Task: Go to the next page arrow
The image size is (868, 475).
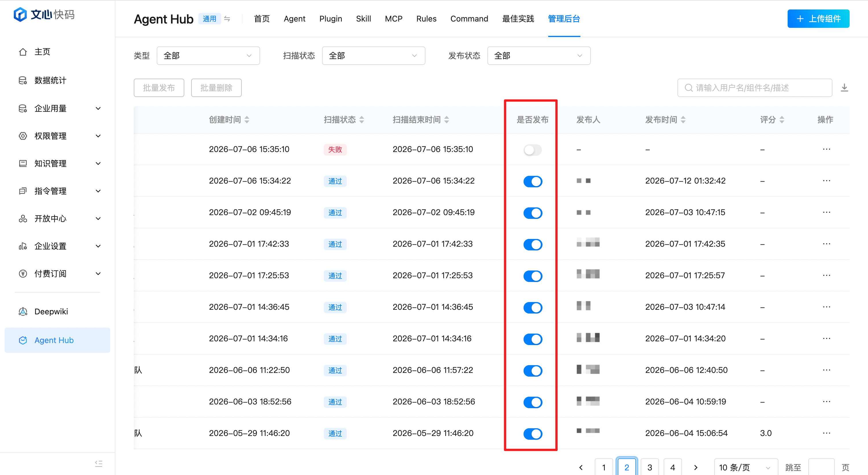Action: 695,467
